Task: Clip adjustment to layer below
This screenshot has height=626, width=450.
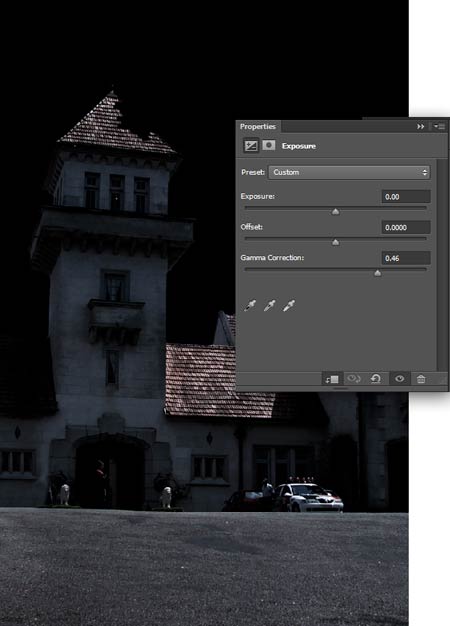Action: point(332,379)
